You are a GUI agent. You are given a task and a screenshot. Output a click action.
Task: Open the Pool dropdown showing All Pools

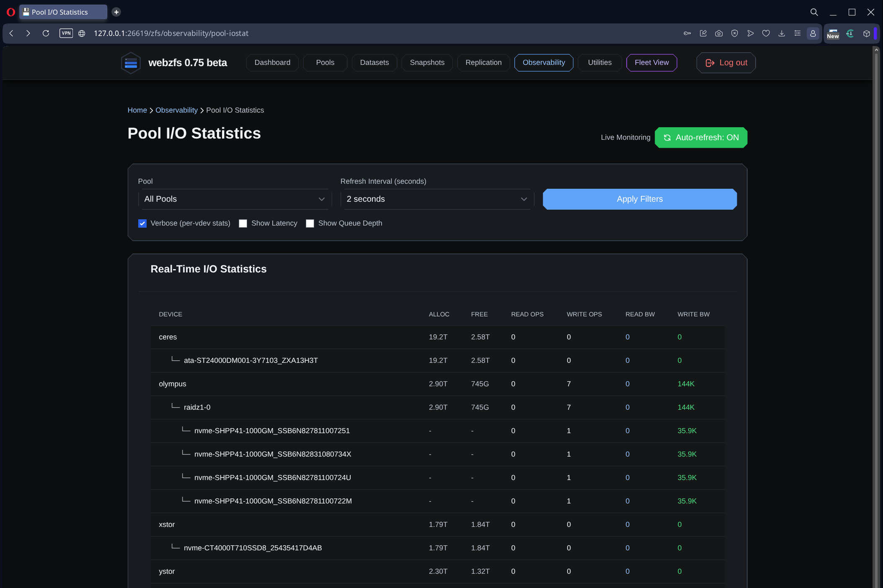click(x=235, y=199)
